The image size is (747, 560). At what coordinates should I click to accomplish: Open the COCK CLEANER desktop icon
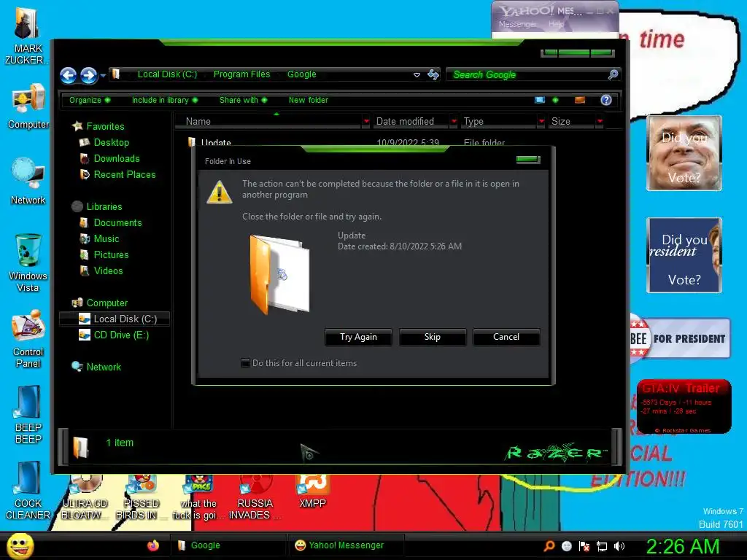[28, 491]
